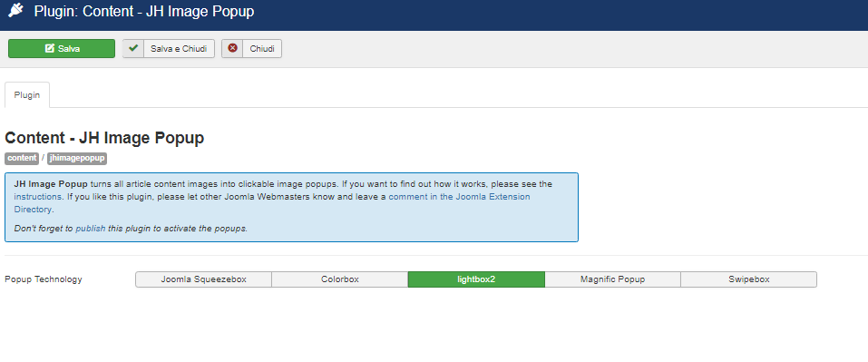This screenshot has width=868, height=362.
Task: Select Joomla Squeezebox popup technology
Action: tap(204, 279)
